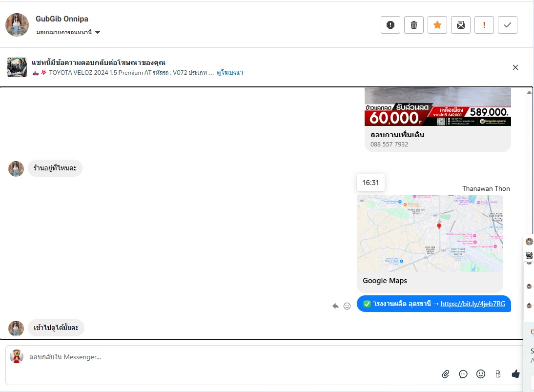The image size is (534, 392).
Task: Expand the มอบหมายการสนทนานี้ assignment dropdown
Action: [x=68, y=32]
